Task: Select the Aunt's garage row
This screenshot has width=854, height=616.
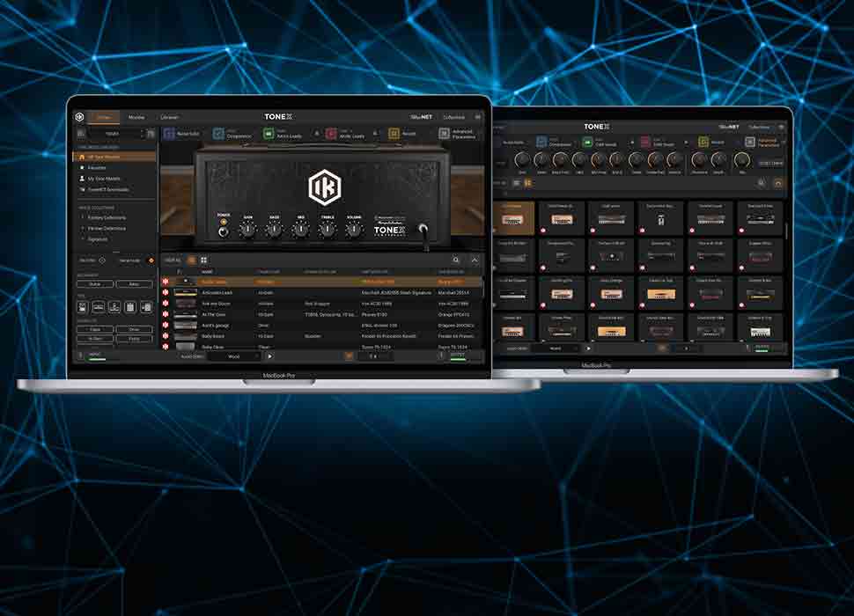Action: (x=322, y=326)
